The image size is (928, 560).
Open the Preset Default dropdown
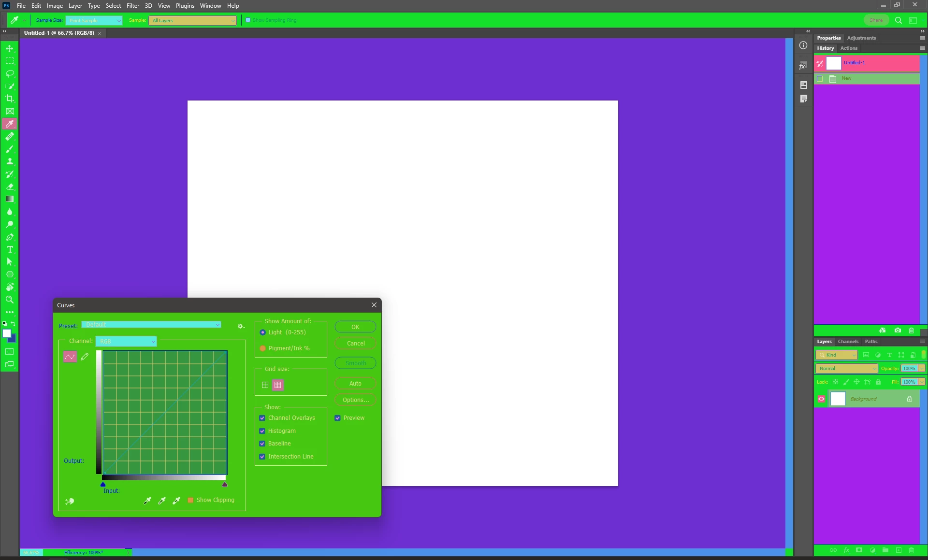click(151, 325)
